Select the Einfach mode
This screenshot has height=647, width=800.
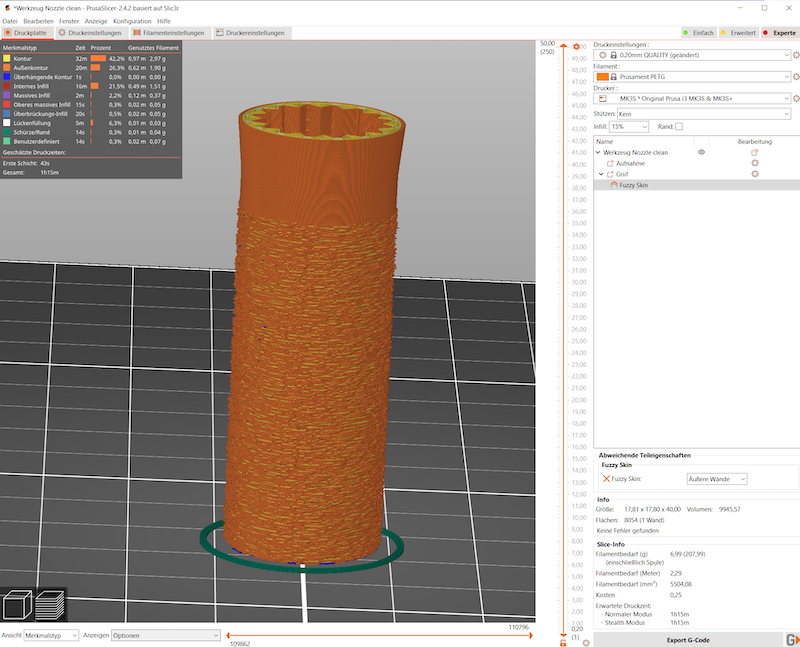point(698,33)
